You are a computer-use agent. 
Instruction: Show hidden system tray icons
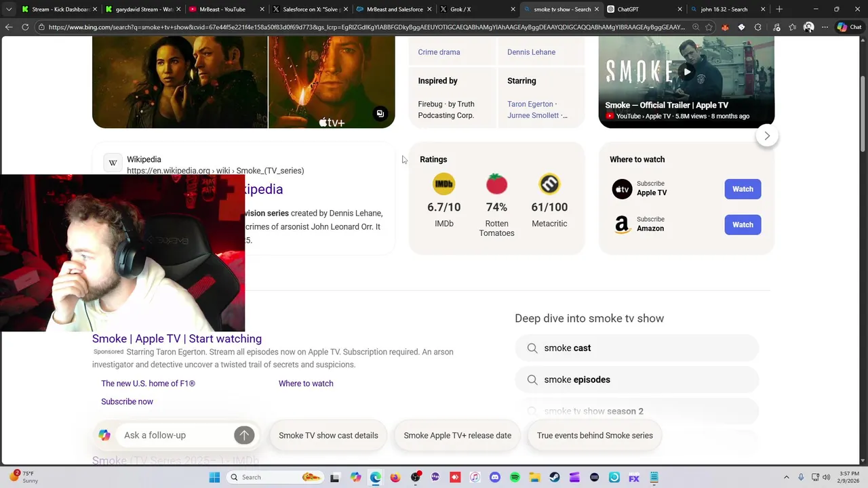tap(787, 477)
